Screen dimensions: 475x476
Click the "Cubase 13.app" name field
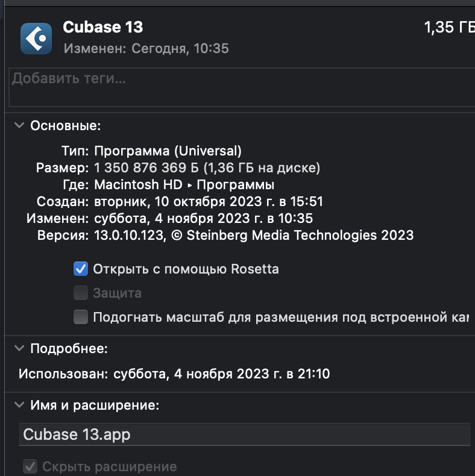244,434
